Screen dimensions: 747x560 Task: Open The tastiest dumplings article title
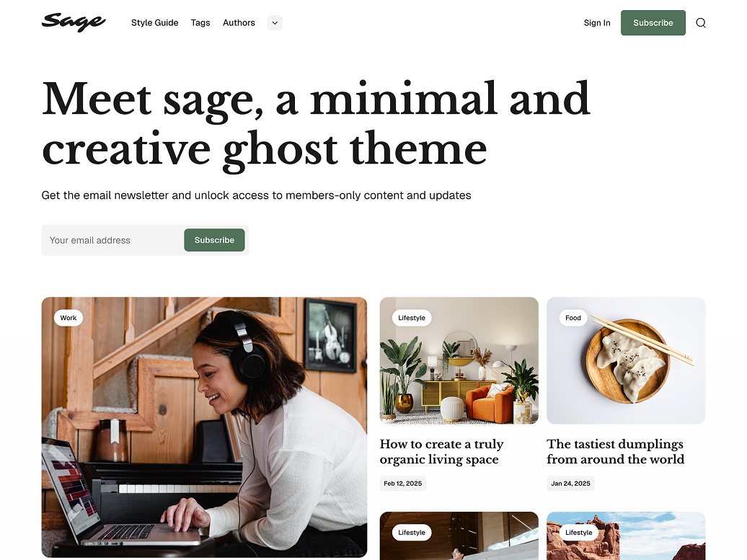[x=616, y=451]
